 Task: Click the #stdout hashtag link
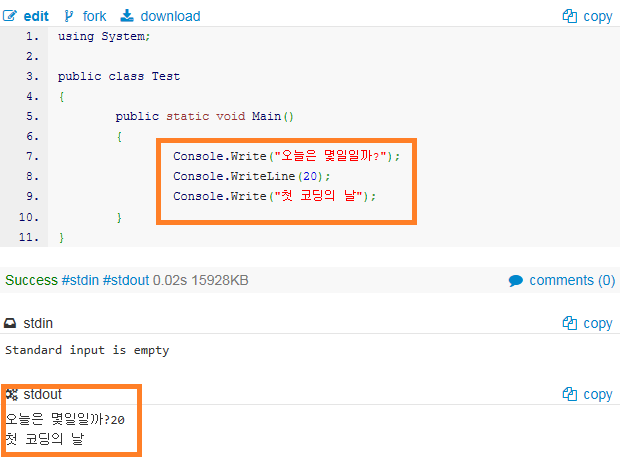coord(126,280)
